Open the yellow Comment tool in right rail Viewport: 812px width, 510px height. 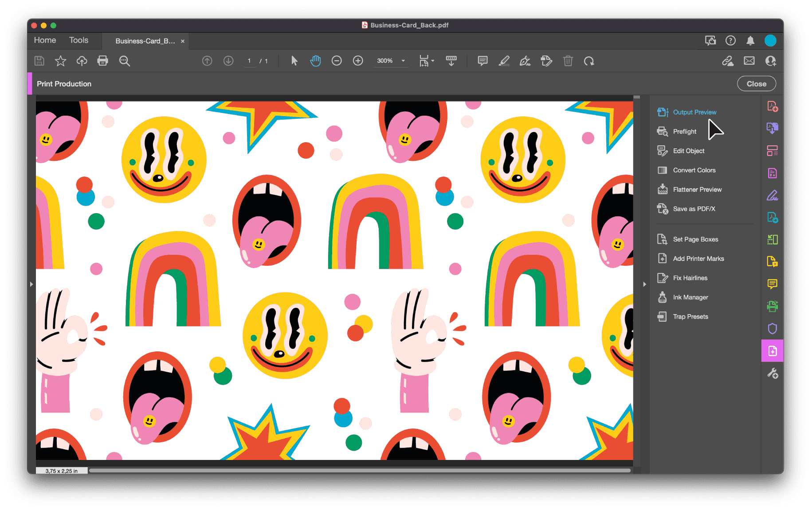(772, 284)
